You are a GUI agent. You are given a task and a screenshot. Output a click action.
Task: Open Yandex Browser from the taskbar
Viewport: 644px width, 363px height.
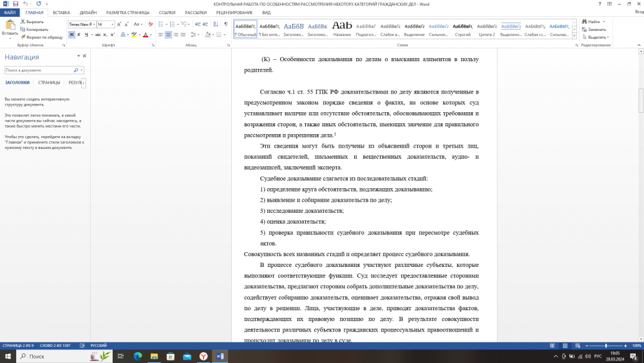pos(204,356)
